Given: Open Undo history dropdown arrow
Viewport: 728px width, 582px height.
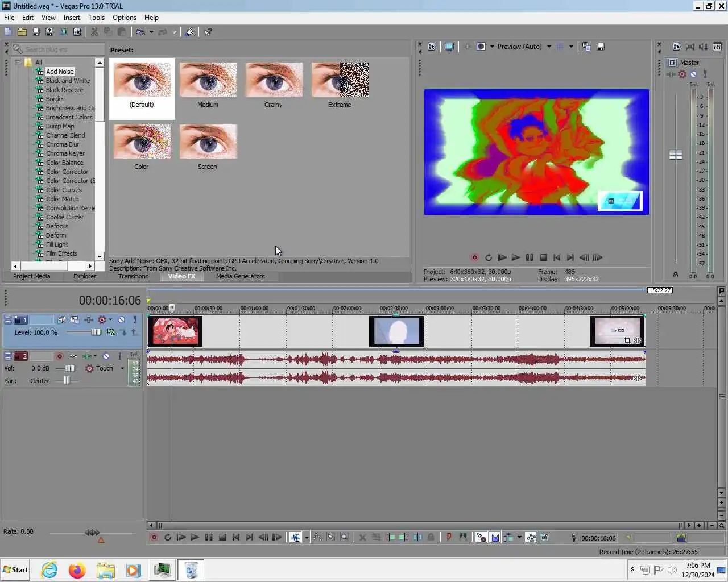Looking at the screenshot, I should pyautogui.click(x=151, y=32).
